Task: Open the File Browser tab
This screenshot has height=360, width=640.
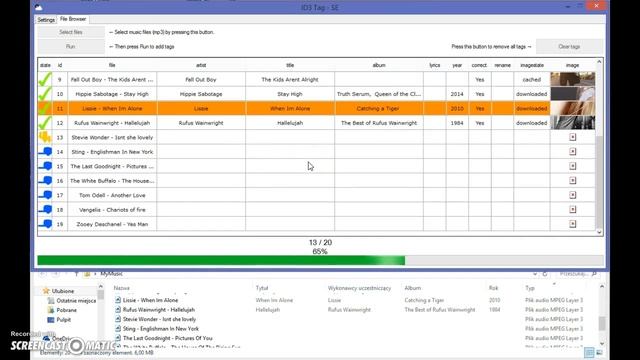Action: click(x=73, y=19)
